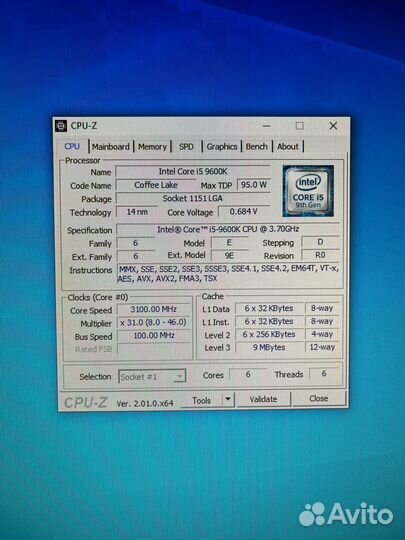Switch to the Mainboard tab

click(x=111, y=147)
